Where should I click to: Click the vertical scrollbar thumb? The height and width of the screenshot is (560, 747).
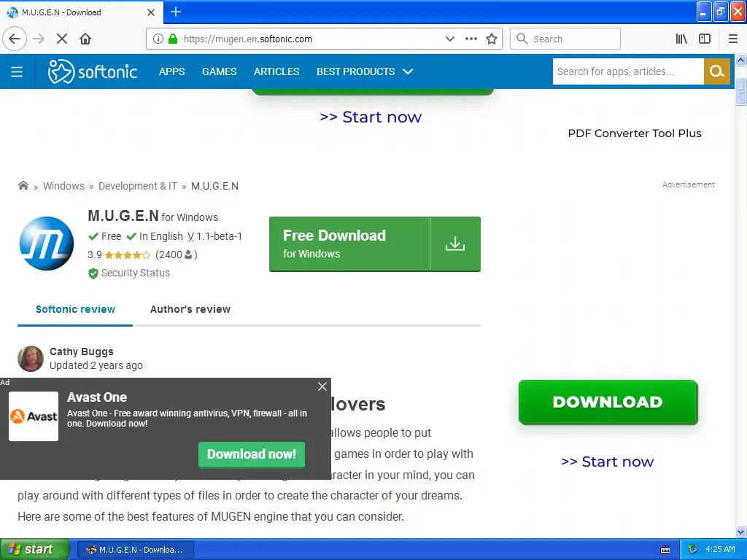[x=740, y=91]
